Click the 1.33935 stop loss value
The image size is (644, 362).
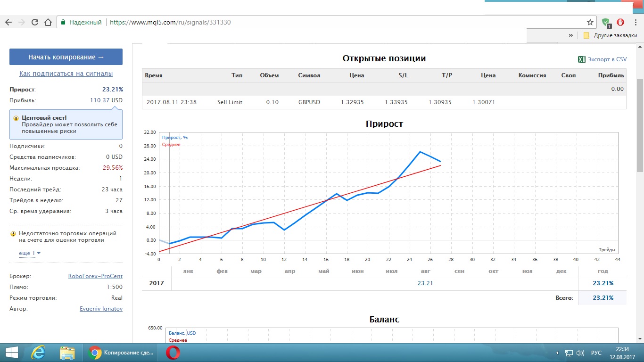coord(396,102)
